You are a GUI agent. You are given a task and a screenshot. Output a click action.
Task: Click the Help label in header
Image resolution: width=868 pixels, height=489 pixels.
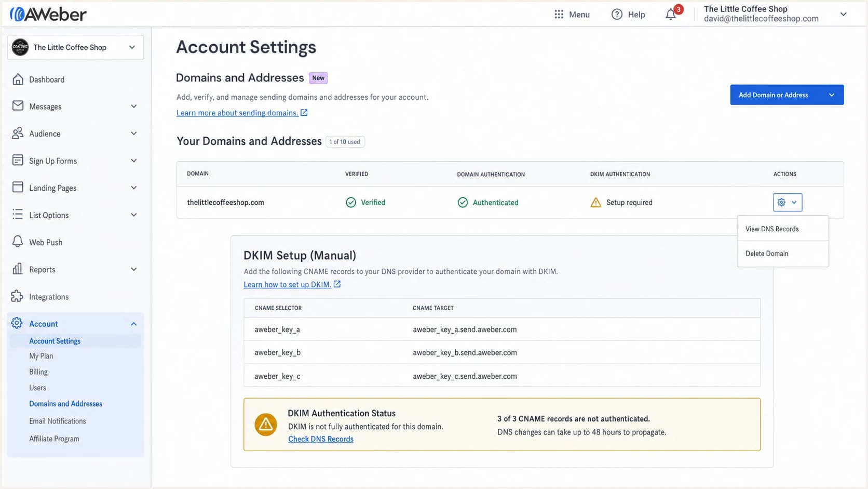[x=636, y=15]
